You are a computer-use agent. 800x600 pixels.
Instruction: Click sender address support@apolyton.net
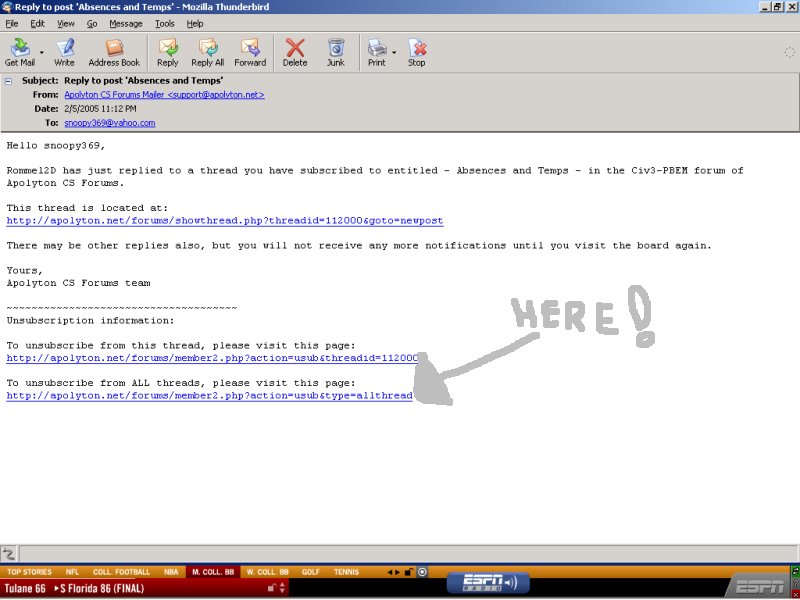point(164,95)
